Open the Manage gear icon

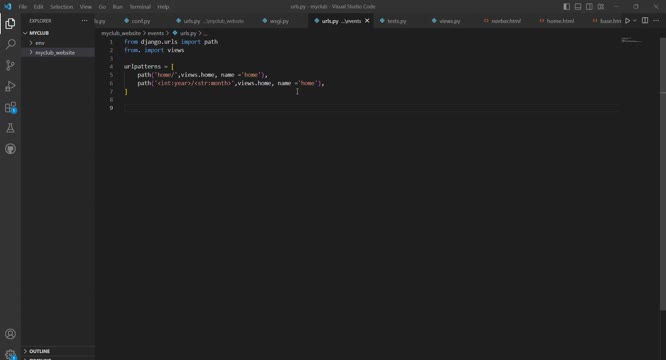pos(10,354)
